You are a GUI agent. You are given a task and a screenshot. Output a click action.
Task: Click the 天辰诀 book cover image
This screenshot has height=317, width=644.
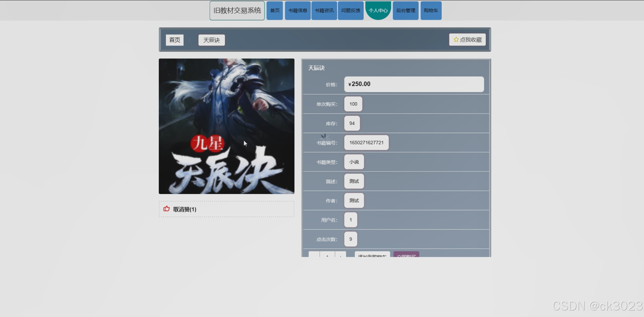coord(226,126)
